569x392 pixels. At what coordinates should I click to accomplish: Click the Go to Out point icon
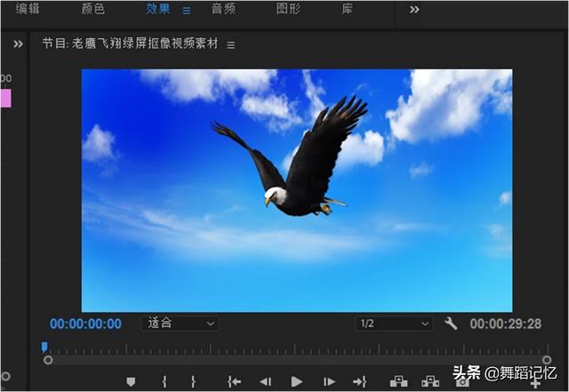click(359, 381)
